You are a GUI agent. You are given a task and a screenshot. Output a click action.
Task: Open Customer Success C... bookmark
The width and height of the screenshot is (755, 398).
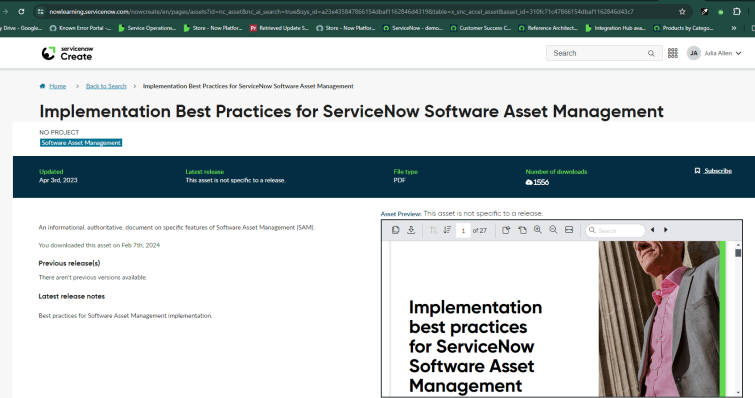coord(481,28)
